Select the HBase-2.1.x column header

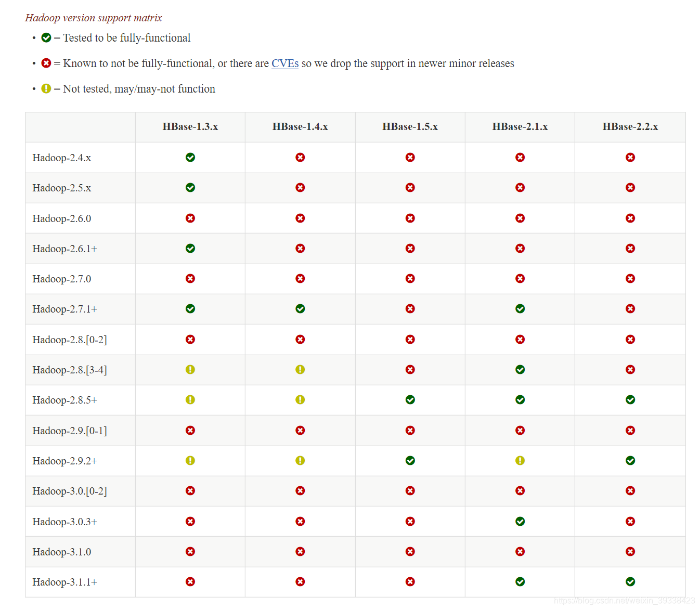[x=520, y=127]
